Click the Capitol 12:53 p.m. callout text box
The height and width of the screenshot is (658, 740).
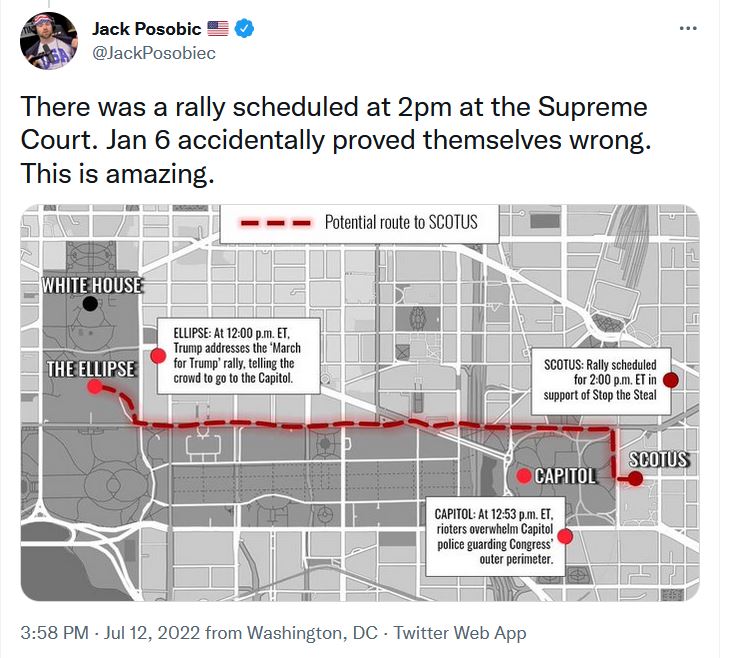click(492, 536)
